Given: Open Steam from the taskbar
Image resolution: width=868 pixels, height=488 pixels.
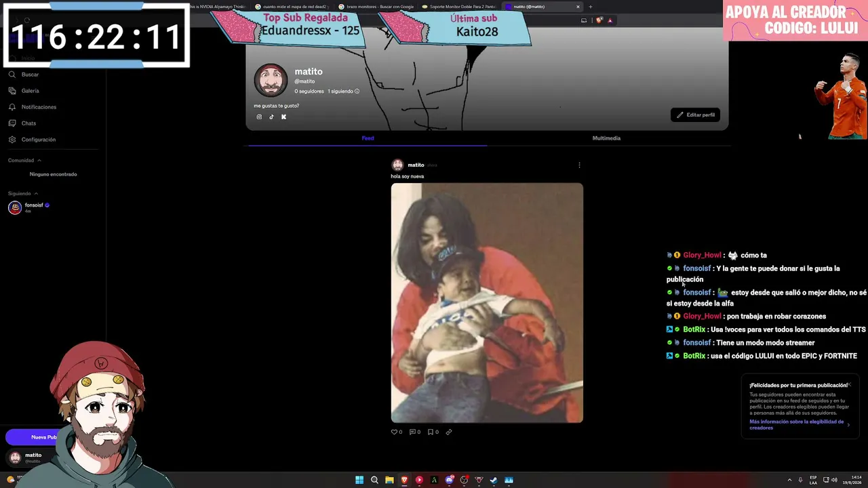Looking at the screenshot, I should point(494,480).
